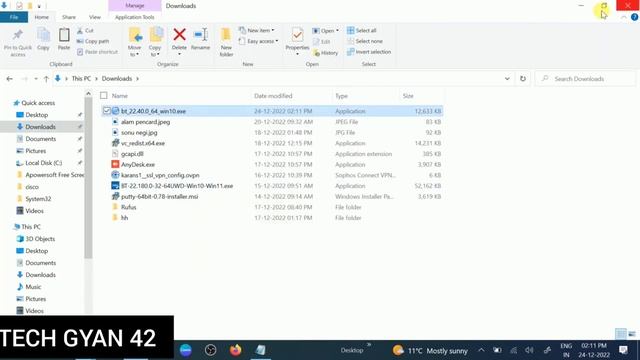Sort files by Type column

[x=341, y=96]
